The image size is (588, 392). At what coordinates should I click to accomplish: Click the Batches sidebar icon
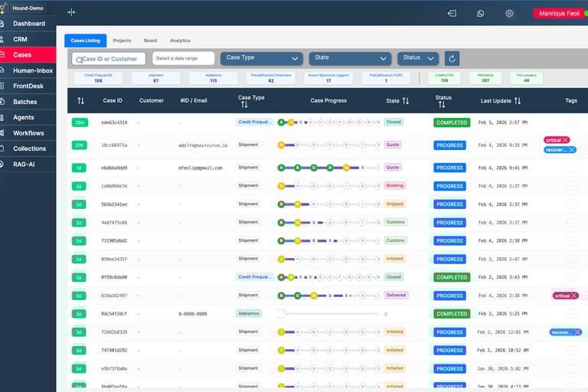pyautogui.click(x=2, y=102)
